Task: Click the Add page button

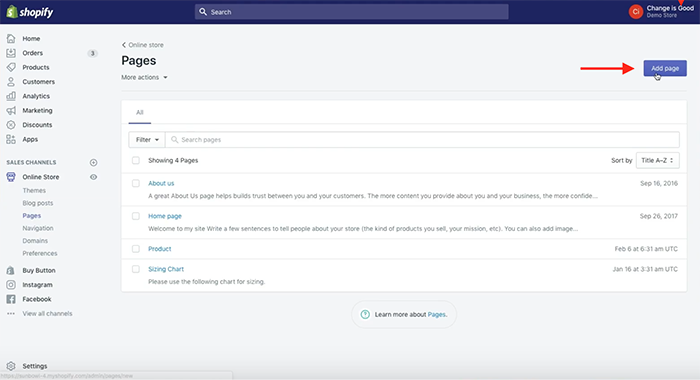Action: 665,68
